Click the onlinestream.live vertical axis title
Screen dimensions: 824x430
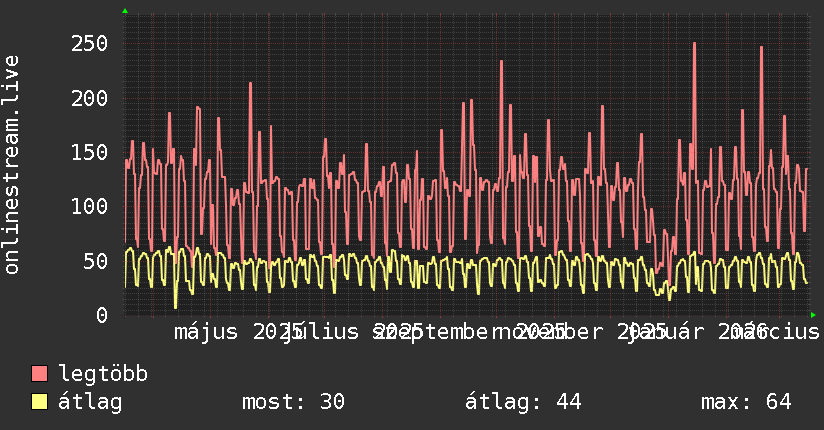[12, 165]
